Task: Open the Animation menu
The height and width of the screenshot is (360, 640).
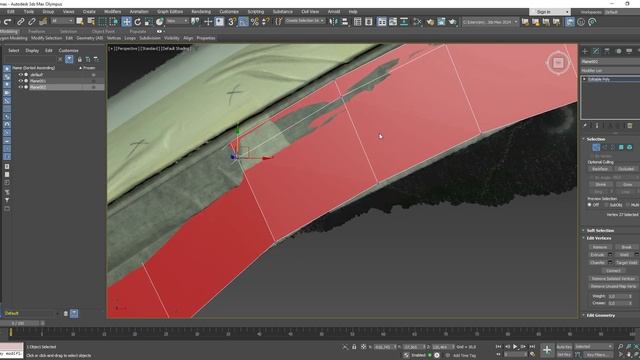Action: [x=139, y=12]
